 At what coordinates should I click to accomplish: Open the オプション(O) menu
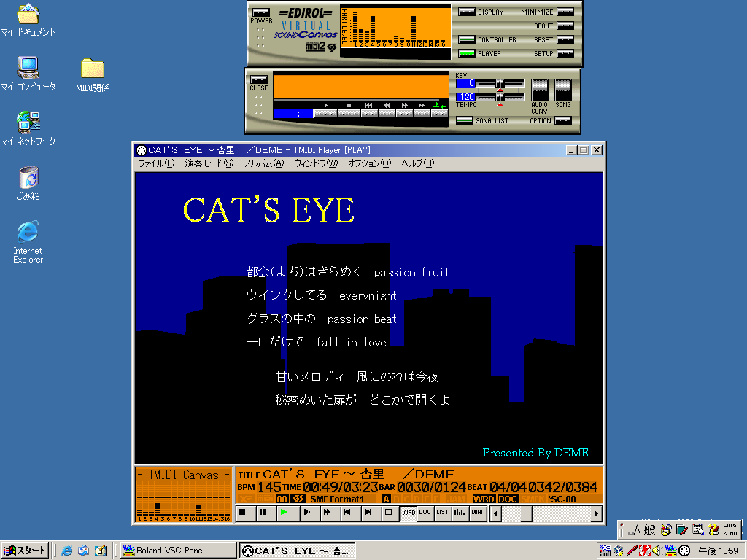pos(369,163)
